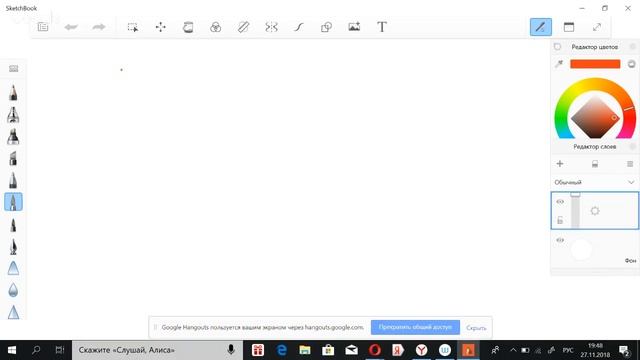Toggle the active layer lock icon
This screenshot has height=360, width=640.
(x=560, y=220)
